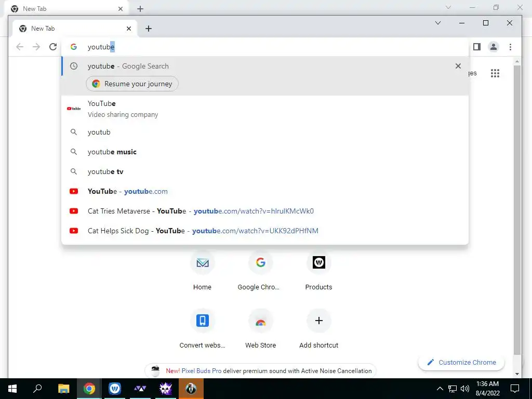The width and height of the screenshot is (532, 399).
Task: Click the Customize Chrome button
Action: point(461,362)
